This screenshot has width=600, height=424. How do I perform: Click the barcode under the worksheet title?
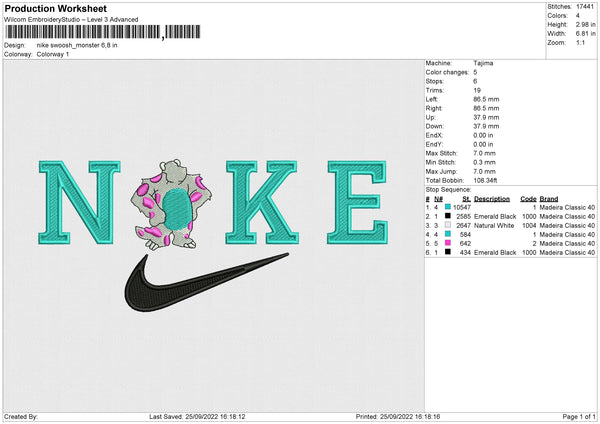[x=102, y=32]
